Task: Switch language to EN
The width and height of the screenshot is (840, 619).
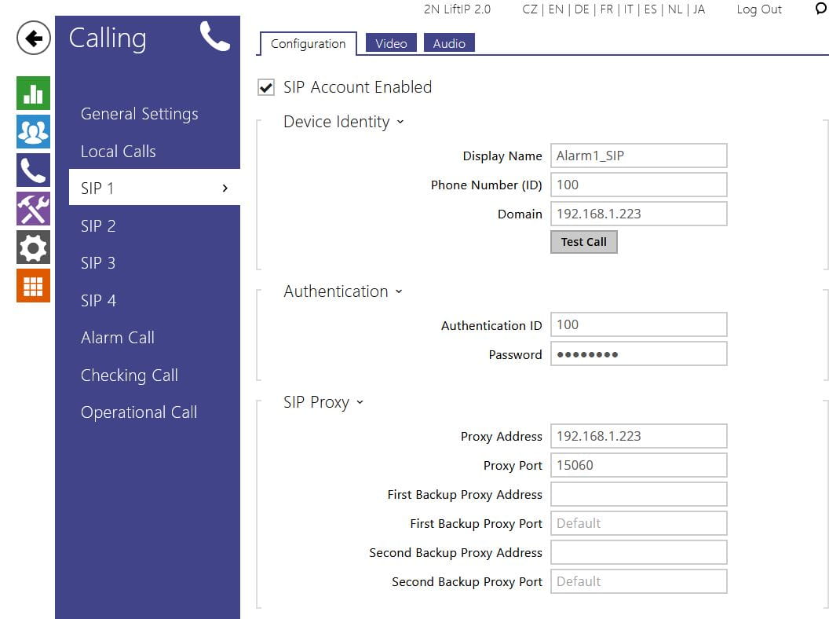Action: (556, 9)
